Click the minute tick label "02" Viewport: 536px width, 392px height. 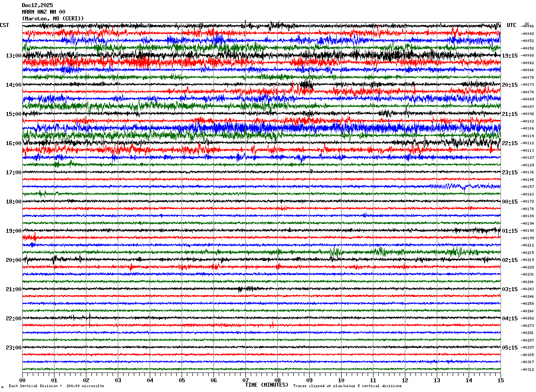click(x=86, y=380)
